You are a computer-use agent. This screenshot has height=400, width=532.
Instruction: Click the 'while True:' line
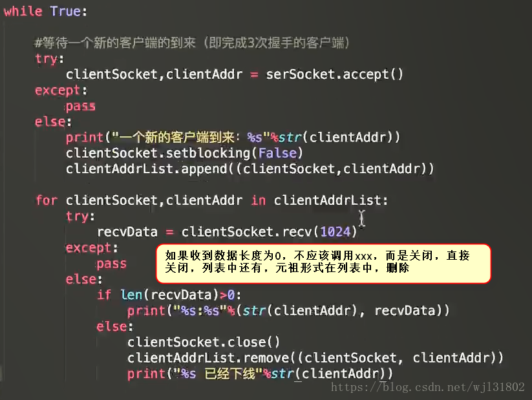tap(45, 11)
